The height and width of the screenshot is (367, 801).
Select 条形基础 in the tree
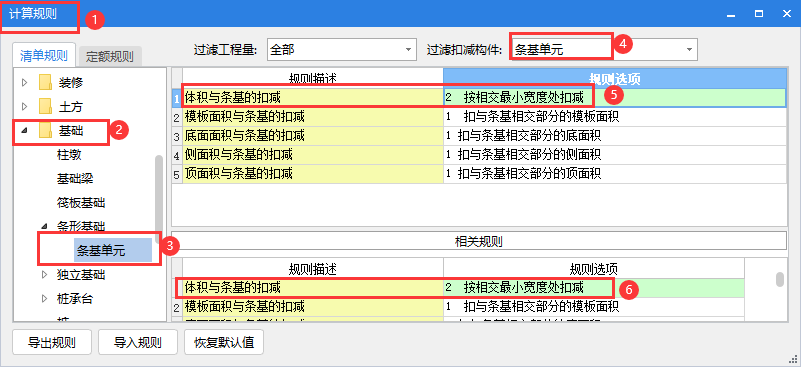(81, 226)
